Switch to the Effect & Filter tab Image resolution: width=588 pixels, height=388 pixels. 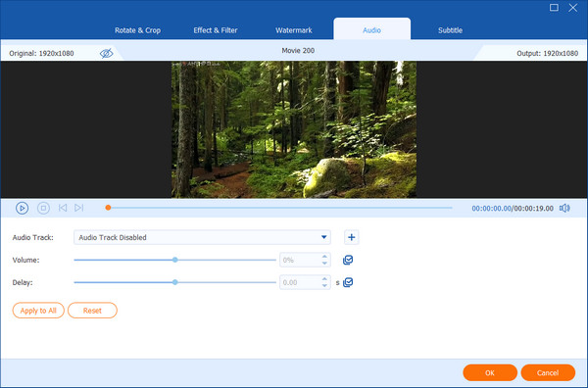[216, 30]
